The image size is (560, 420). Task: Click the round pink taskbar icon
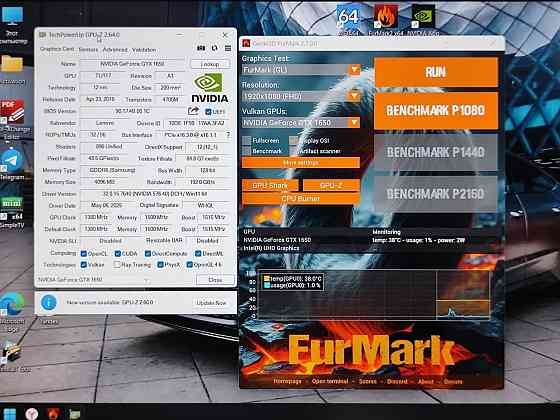pos(32,414)
